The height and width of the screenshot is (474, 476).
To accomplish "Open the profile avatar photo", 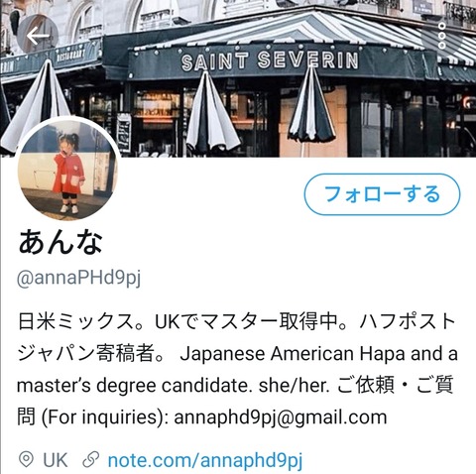I will pyautogui.click(x=68, y=169).
